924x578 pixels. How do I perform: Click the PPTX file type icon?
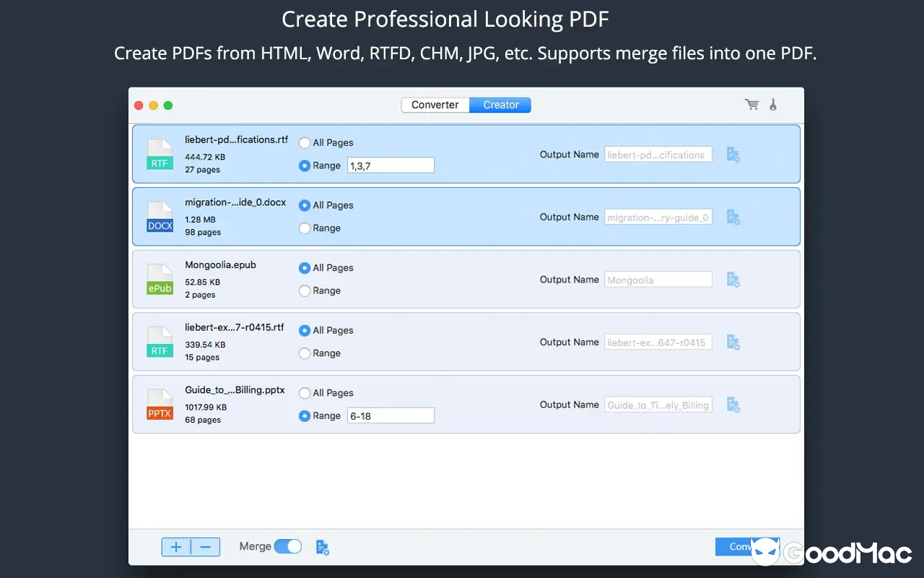[160, 404]
